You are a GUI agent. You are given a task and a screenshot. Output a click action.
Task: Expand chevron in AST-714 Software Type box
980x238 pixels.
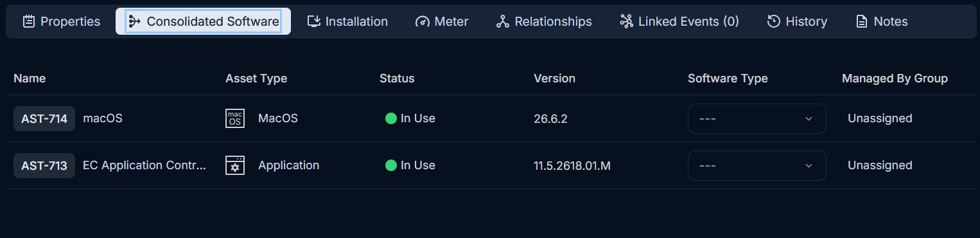(809, 118)
